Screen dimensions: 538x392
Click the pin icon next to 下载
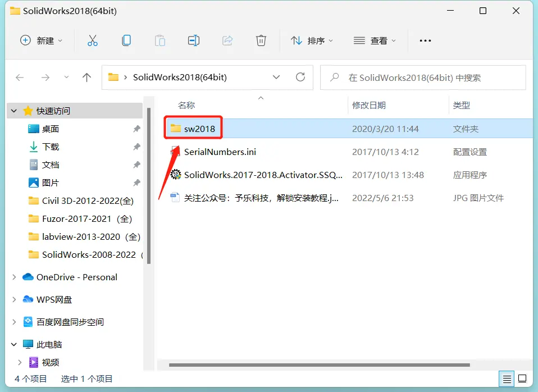pyautogui.click(x=136, y=147)
